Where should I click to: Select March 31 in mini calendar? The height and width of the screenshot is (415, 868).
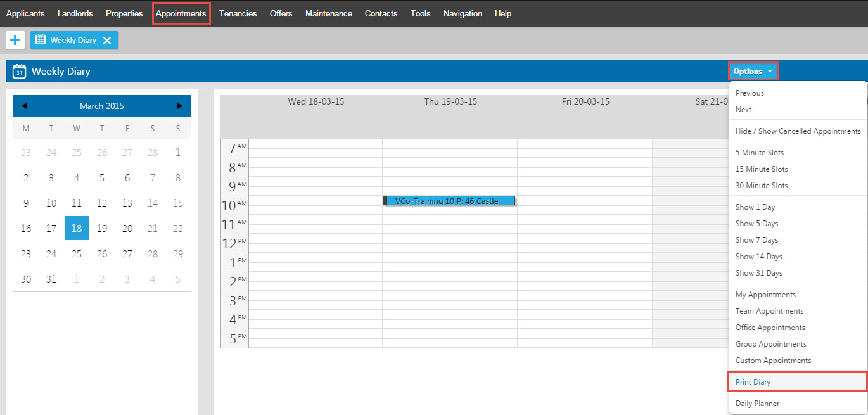tap(51, 279)
